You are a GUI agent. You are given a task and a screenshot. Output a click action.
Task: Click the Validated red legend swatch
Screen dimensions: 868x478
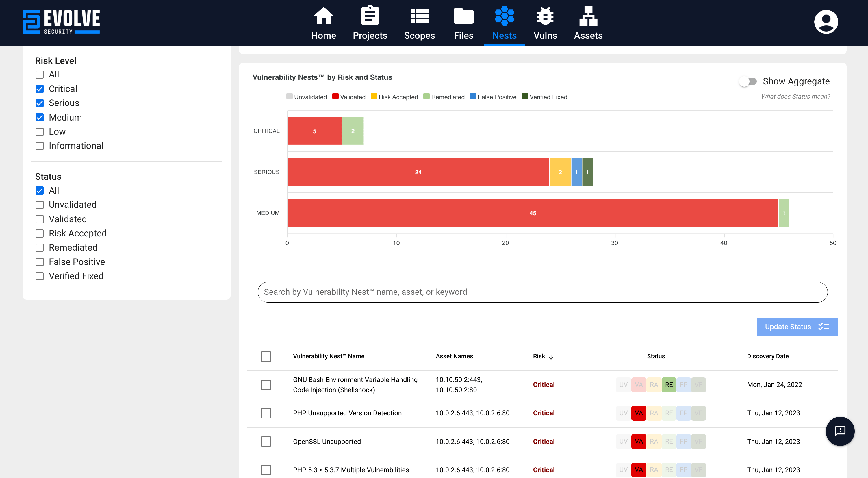(x=335, y=97)
